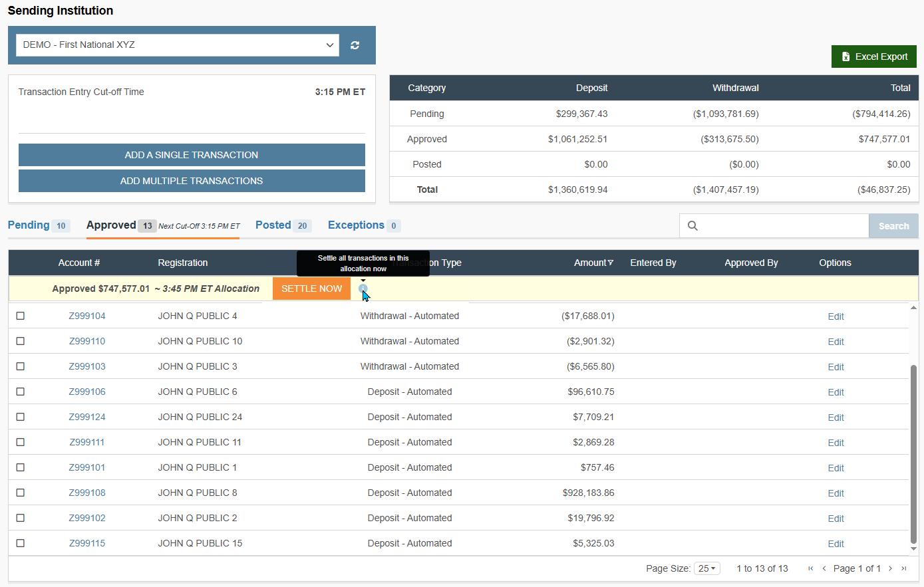Click amount $928,183.86 in the table

click(589, 493)
